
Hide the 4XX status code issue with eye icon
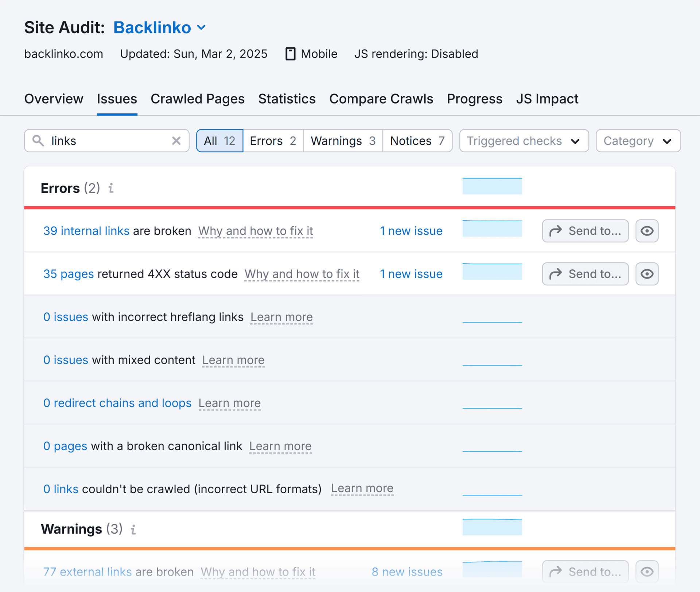647,274
